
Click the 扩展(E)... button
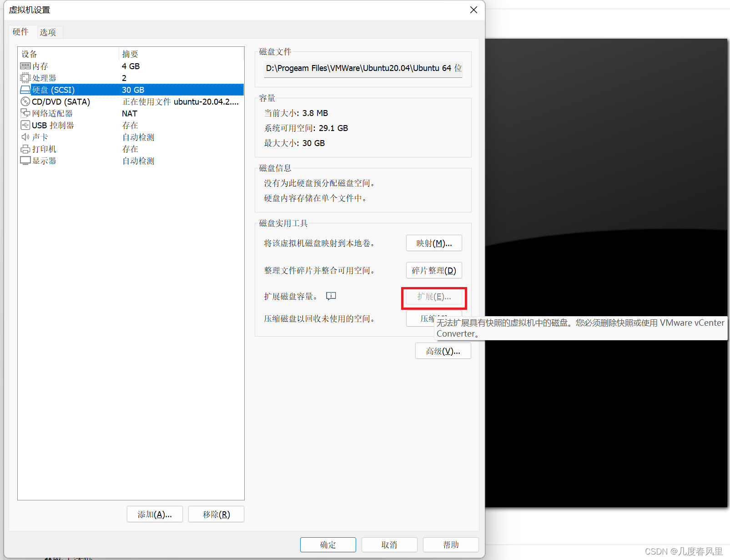[x=434, y=297]
